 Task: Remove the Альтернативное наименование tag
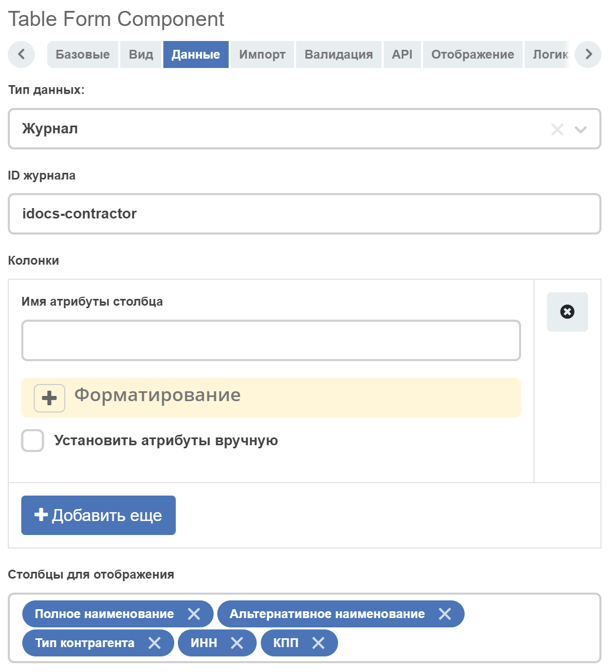[x=445, y=614]
